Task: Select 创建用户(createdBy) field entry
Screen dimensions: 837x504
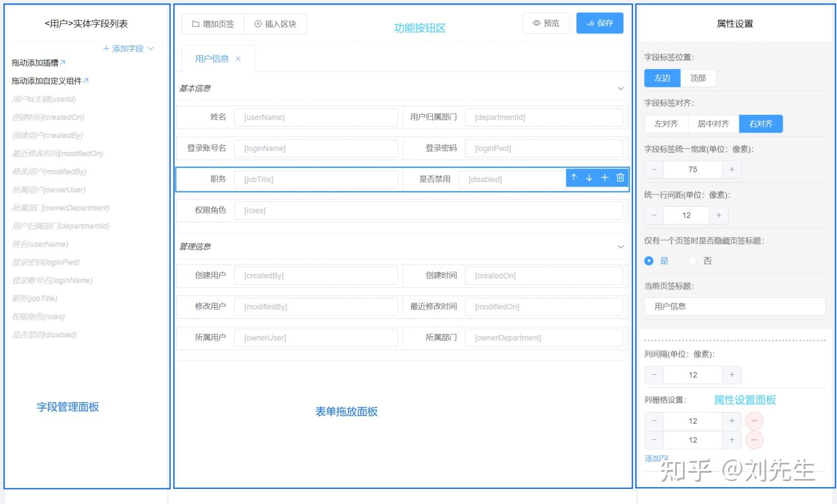Action: tap(47, 135)
